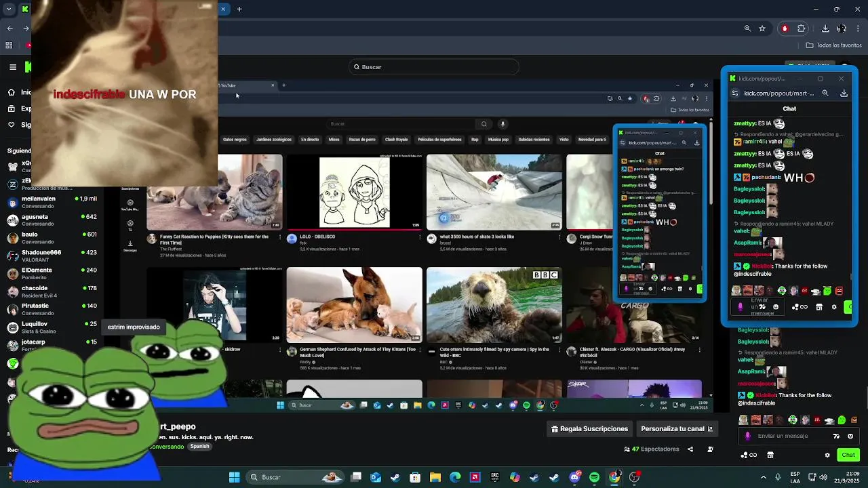Viewport: 868px width, 488px height.
Task: Click the green Chat button in main chat
Action: pyautogui.click(x=848, y=455)
